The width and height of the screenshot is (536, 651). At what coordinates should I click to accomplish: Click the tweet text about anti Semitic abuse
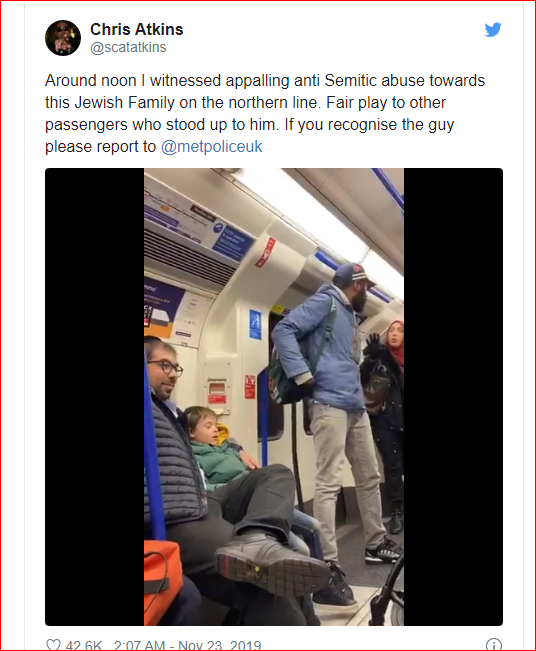tap(265, 113)
